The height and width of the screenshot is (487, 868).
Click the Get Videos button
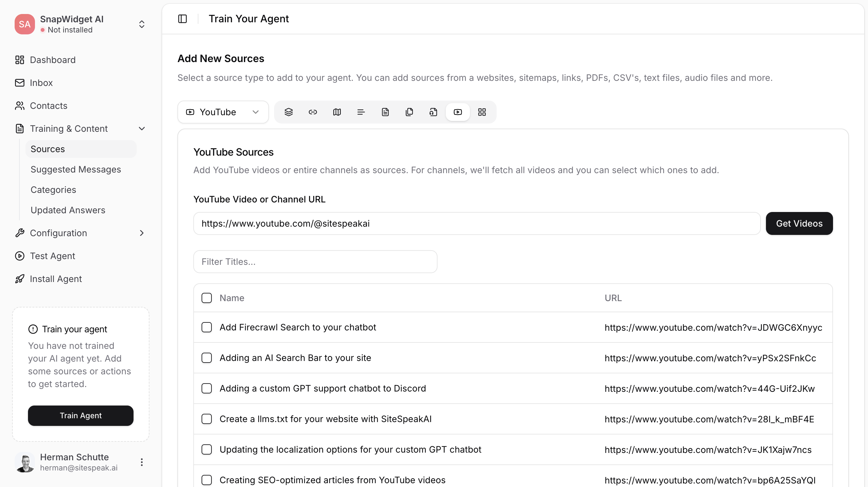click(x=799, y=223)
